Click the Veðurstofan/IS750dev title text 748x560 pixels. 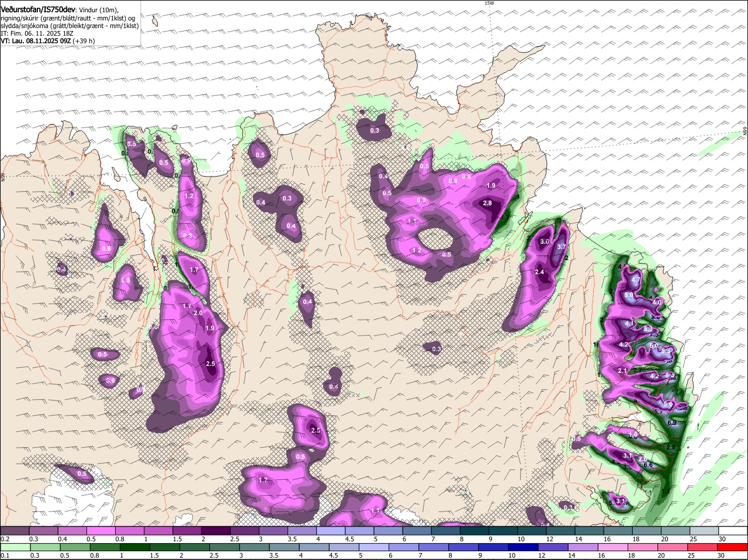click(38, 9)
